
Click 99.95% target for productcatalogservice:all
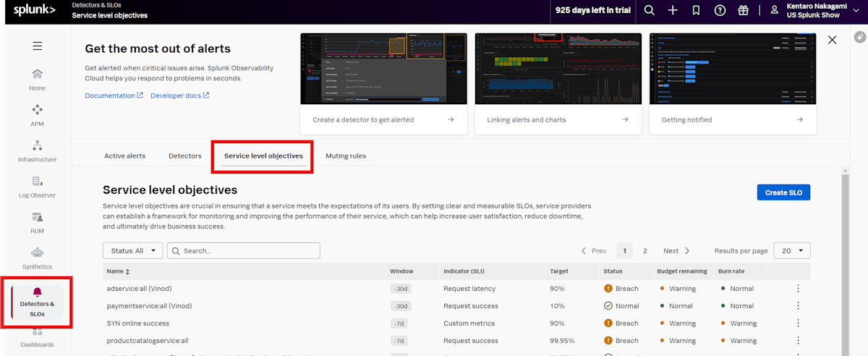tap(561, 341)
